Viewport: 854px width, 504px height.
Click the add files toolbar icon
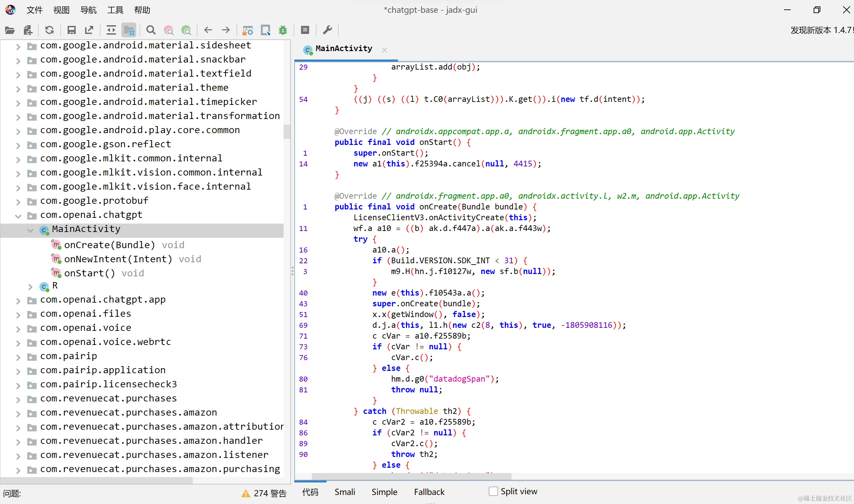pos(28,30)
